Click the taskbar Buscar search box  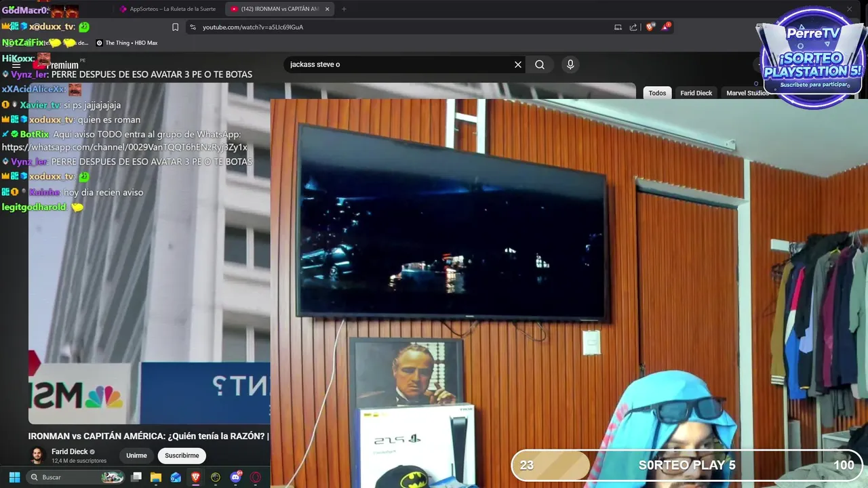click(x=76, y=477)
